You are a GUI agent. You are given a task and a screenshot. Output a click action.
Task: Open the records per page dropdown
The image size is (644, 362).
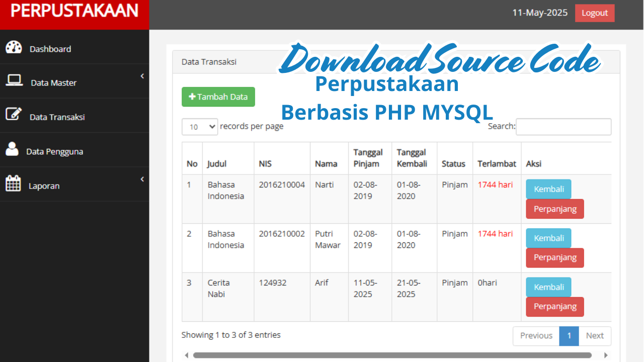pyautogui.click(x=199, y=127)
